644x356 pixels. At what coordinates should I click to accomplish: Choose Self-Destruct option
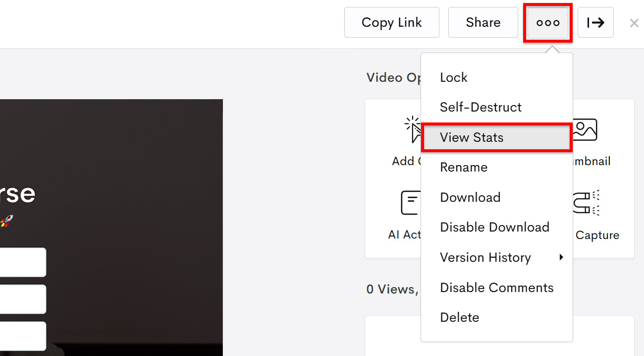(x=497, y=107)
